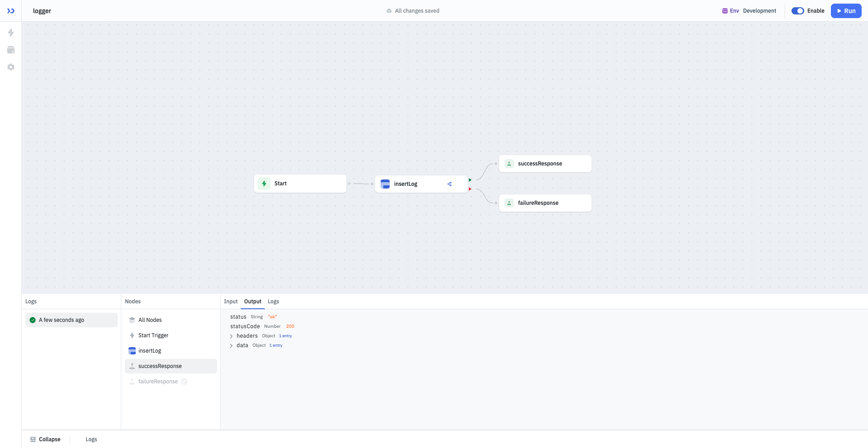The image size is (868, 448).
Task: Click the blue double-chevron logo icon
Action: point(10,10)
